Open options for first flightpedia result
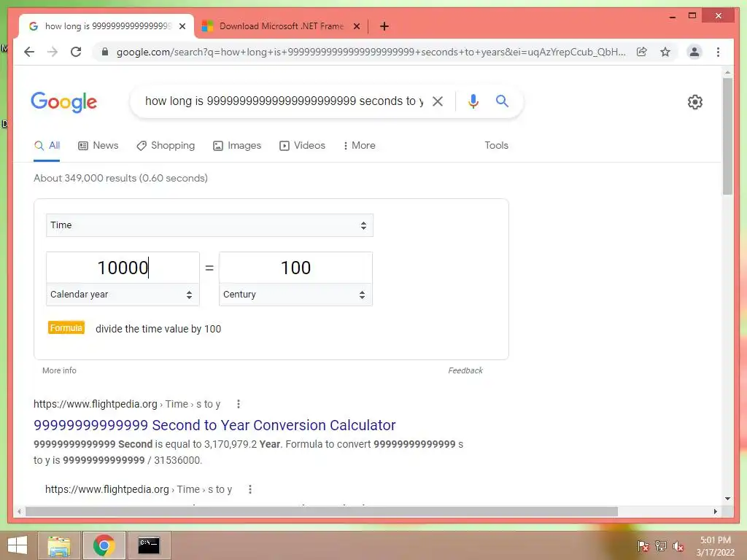Image resolution: width=747 pixels, height=560 pixels. point(239,404)
